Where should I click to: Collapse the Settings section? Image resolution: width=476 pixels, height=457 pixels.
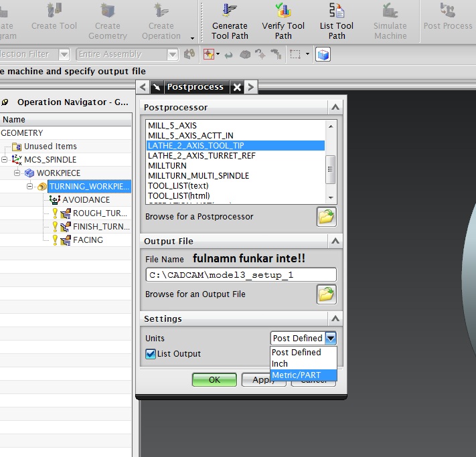click(335, 318)
